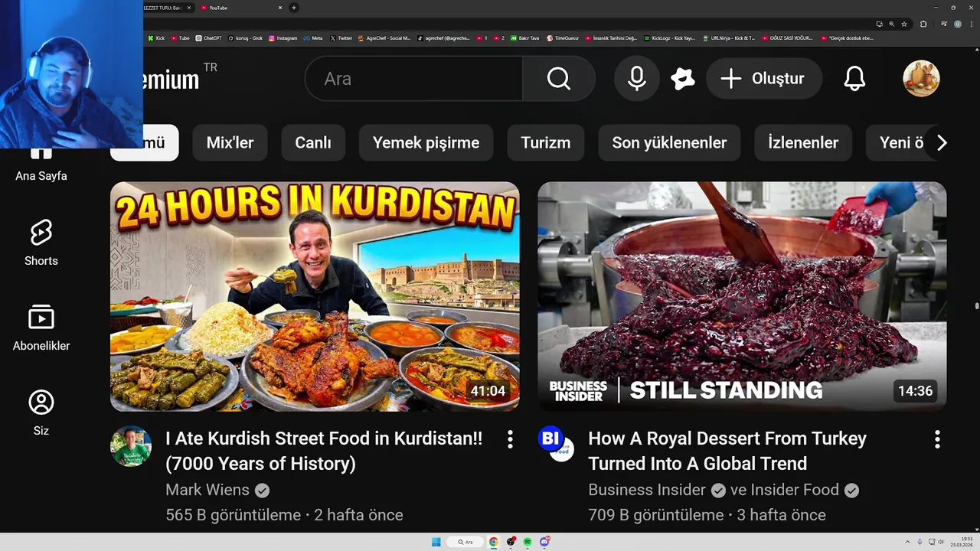This screenshot has width=980, height=551.
Task: Start voice search with the microphone icon
Action: [636, 78]
